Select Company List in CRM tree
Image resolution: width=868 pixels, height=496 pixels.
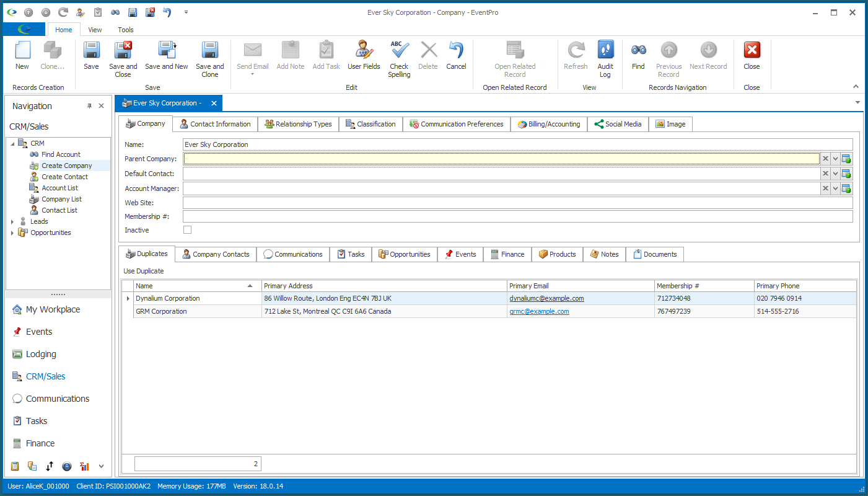tap(61, 199)
